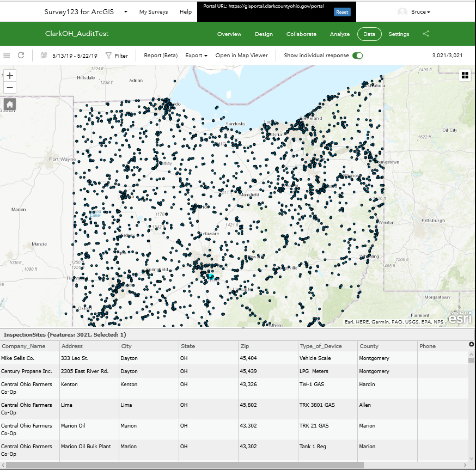Image resolution: width=476 pixels, height=470 pixels.
Task: Open the Analyze tab
Action: [340, 34]
